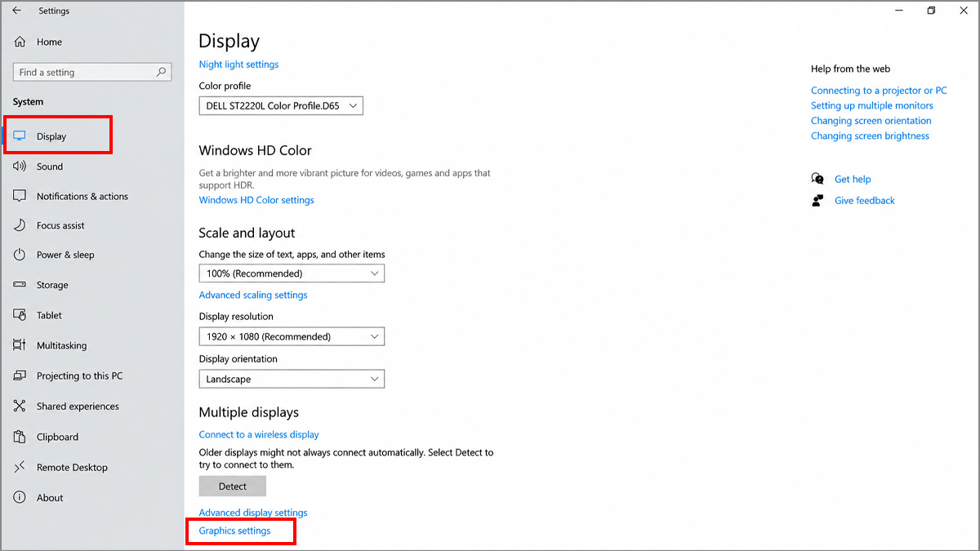Click the About info icon
This screenshot has width=980, height=551.
coord(20,497)
